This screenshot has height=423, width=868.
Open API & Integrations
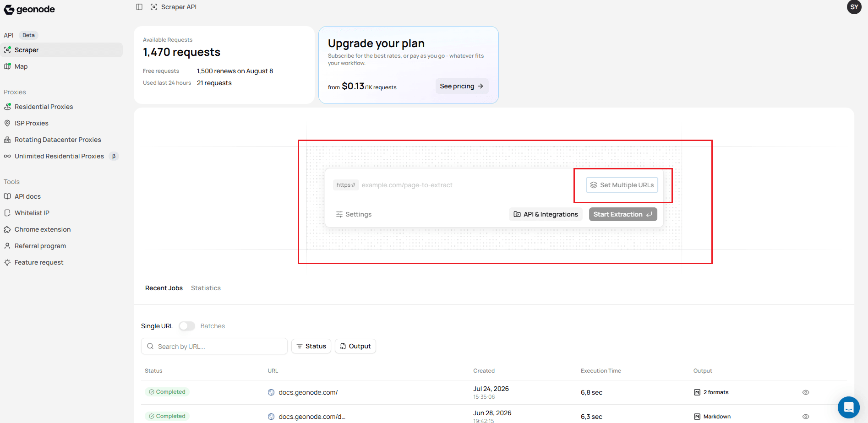546,214
